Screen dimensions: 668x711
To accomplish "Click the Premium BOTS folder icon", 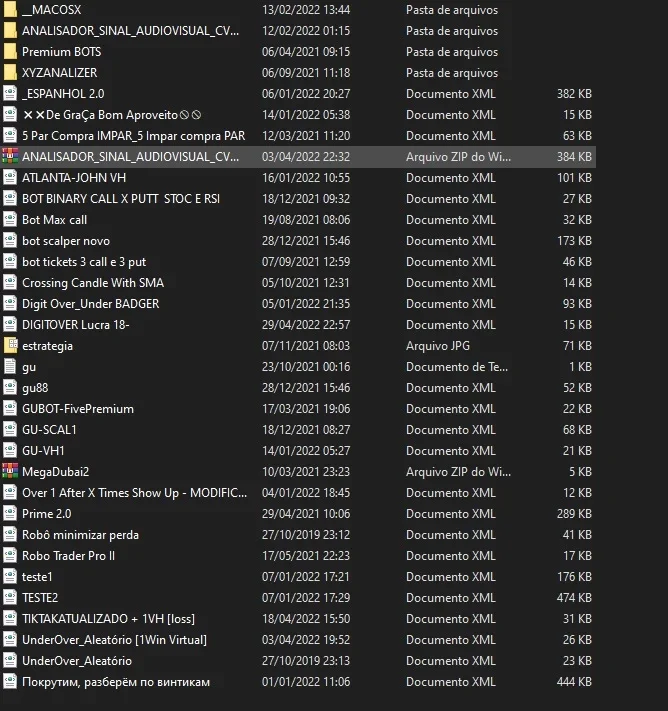I will point(10,52).
